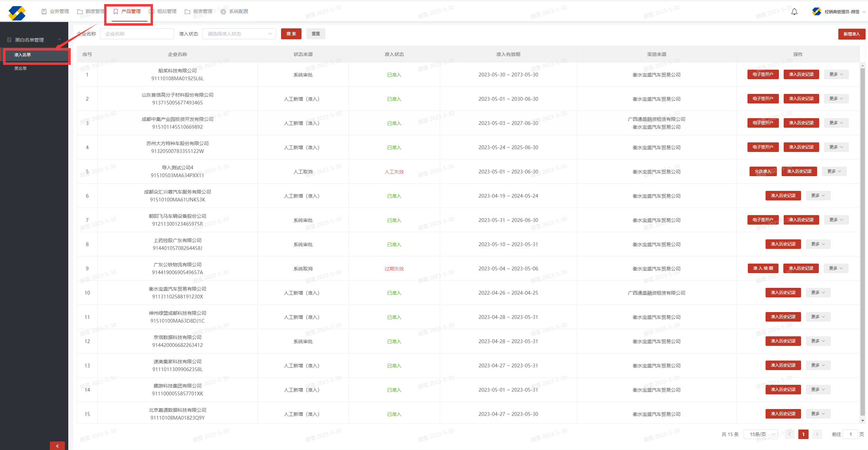This screenshot has height=450, width=868.
Task: Switch to 报表管理 top menu
Action: [x=202, y=12]
